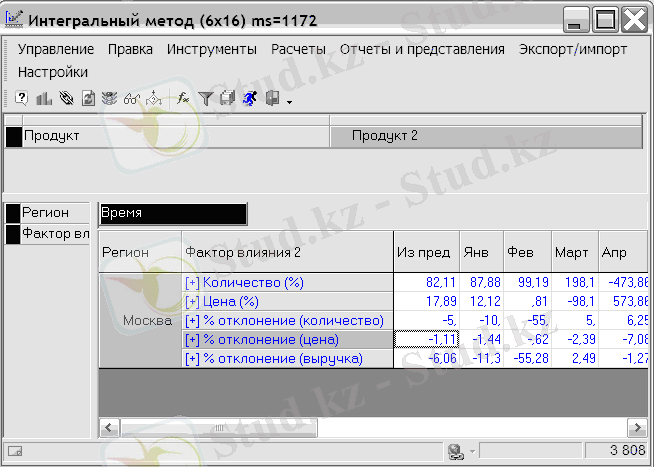Expand % отклонение (выручка) row
This screenshot has width=654, height=467.
192,359
